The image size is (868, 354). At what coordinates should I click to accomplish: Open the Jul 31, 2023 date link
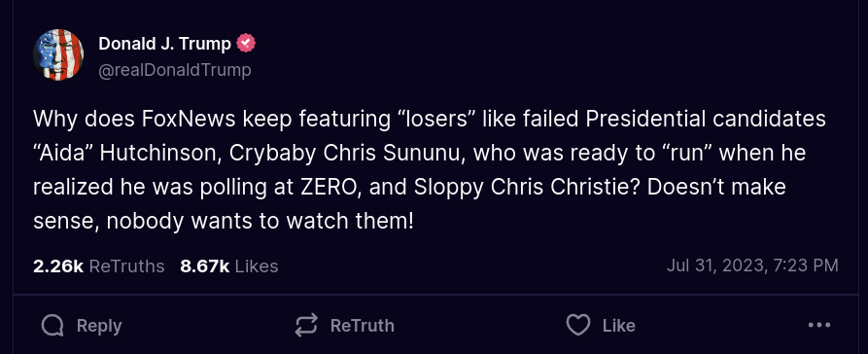coord(714,265)
